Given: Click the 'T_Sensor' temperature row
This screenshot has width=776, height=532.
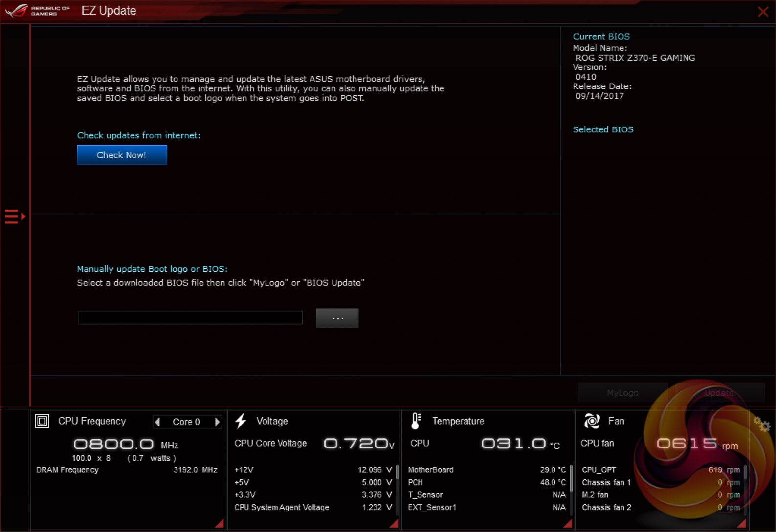Looking at the screenshot, I should (487, 495).
